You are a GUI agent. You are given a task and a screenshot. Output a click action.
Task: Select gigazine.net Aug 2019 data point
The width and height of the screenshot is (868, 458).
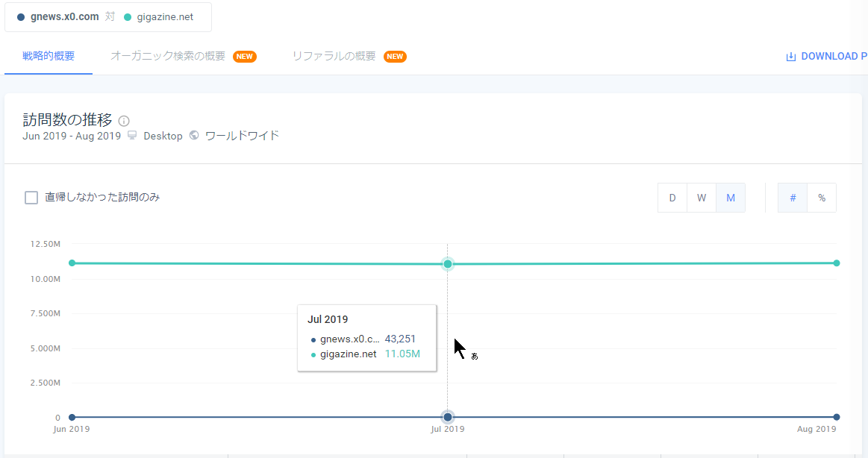click(x=837, y=263)
